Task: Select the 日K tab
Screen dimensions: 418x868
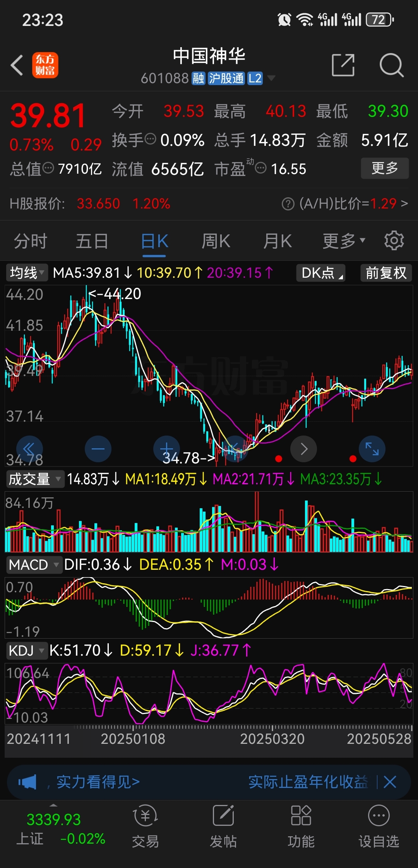Action: 154,241
